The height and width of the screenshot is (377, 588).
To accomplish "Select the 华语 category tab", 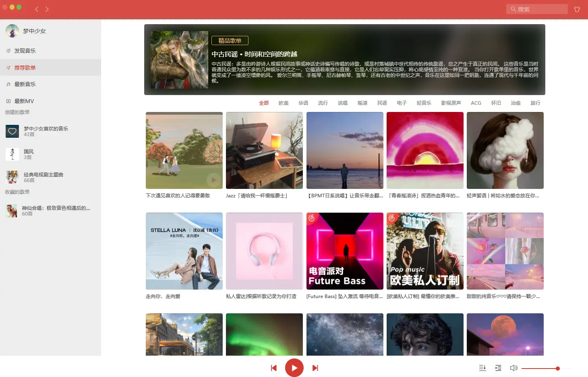I will [x=303, y=103].
